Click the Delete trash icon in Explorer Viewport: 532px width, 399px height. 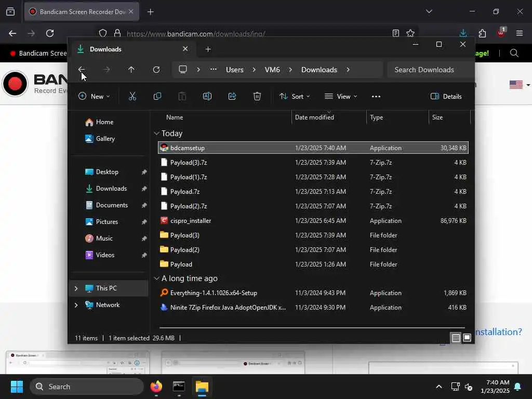click(257, 96)
